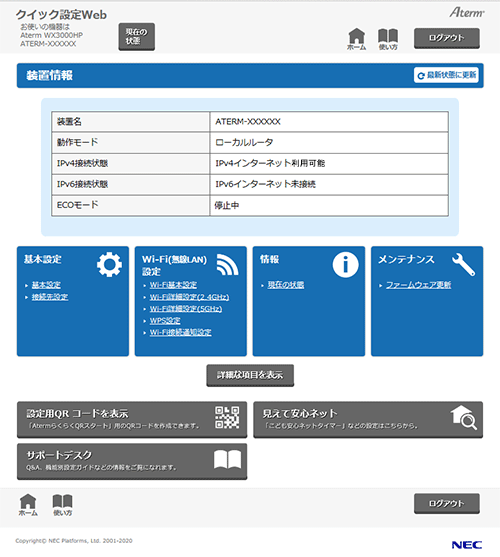Open the ファームウェア更新 link
Viewport: 500px width, 557px height.
(x=418, y=285)
